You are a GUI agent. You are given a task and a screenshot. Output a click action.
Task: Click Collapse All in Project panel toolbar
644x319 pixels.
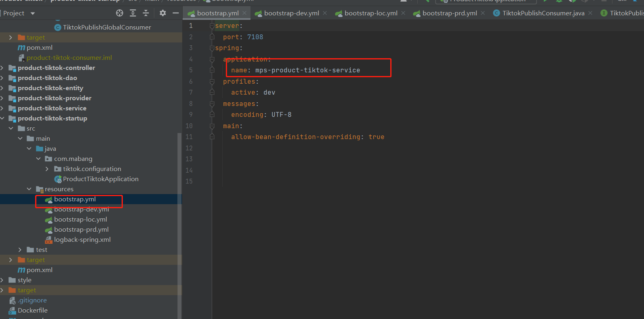point(146,13)
